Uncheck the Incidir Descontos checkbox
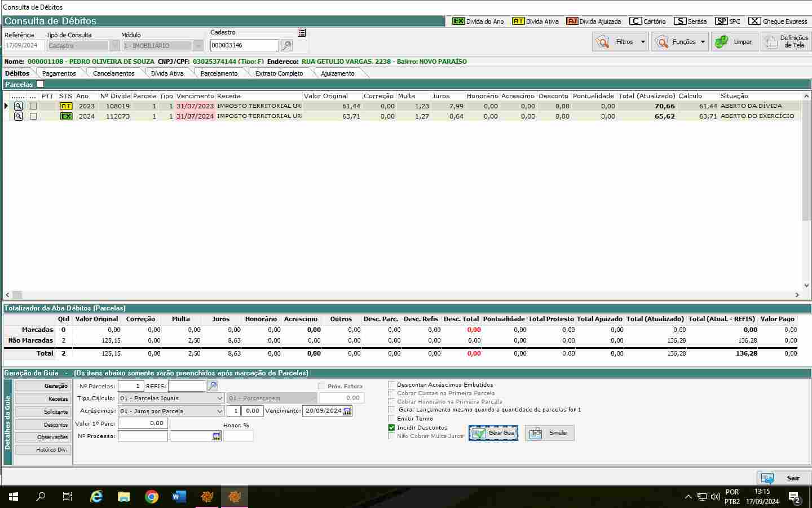Image resolution: width=812 pixels, height=508 pixels. [391, 427]
